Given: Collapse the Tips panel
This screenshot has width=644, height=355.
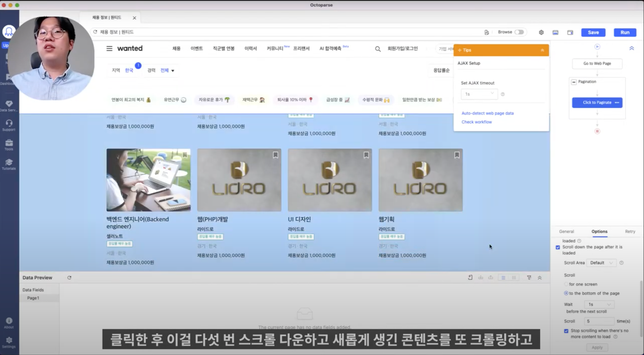Looking at the screenshot, I should [542, 50].
